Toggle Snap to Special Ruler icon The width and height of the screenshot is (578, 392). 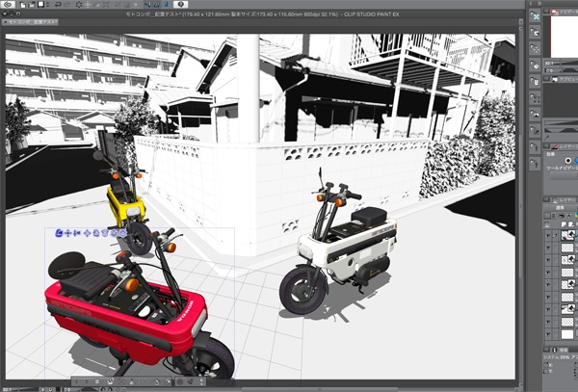(157, 5)
